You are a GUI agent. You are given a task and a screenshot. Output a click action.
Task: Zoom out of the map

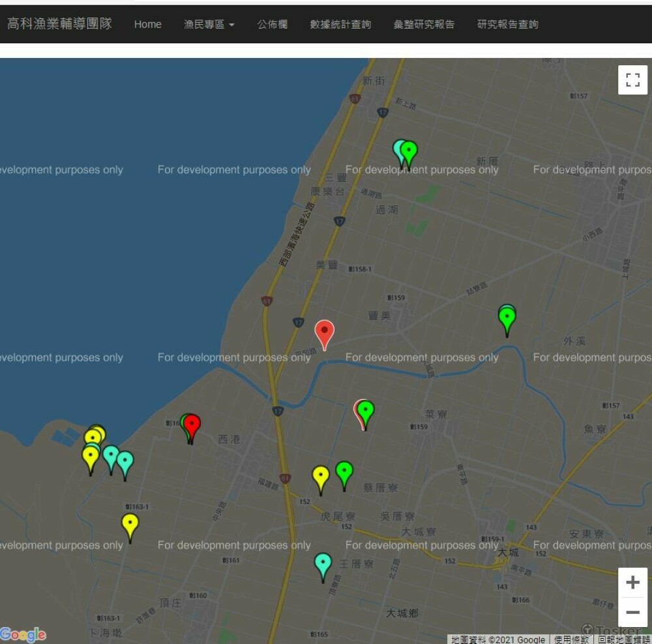(x=632, y=613)
